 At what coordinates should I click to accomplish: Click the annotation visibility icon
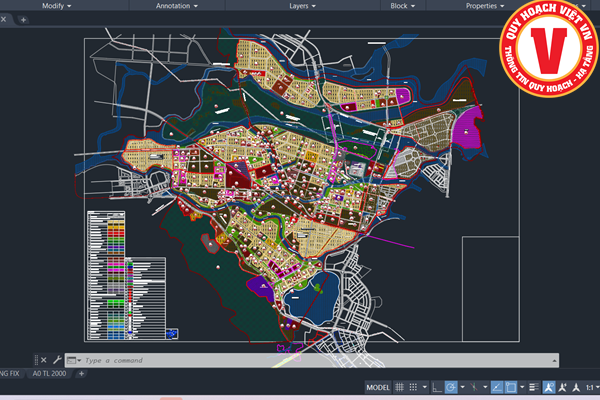547,387
